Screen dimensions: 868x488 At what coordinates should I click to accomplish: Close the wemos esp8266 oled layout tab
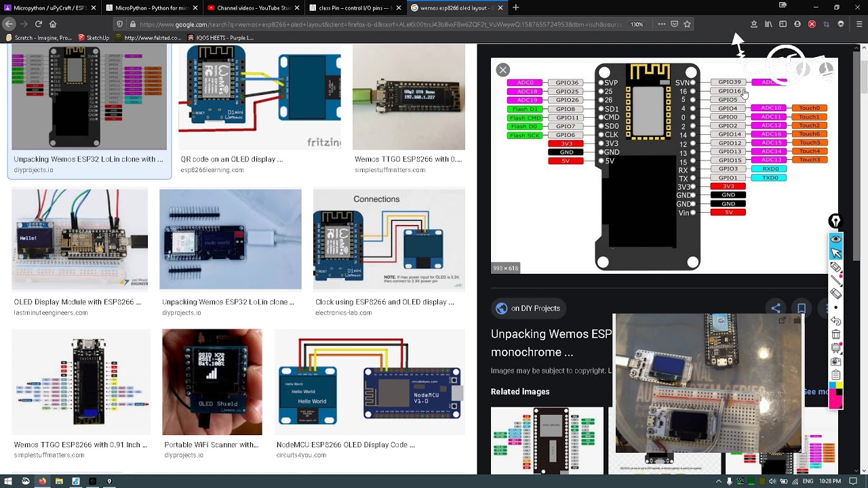[500, 7]
